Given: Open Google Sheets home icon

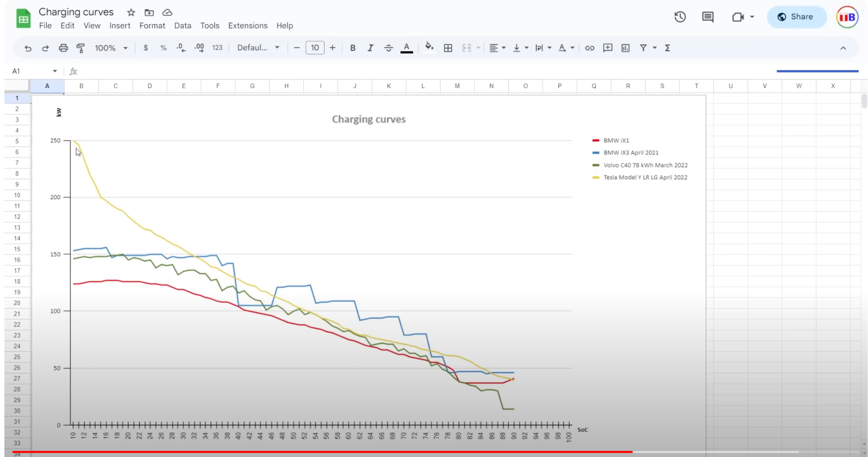Looking at the screenshot, I should (23, 18).
